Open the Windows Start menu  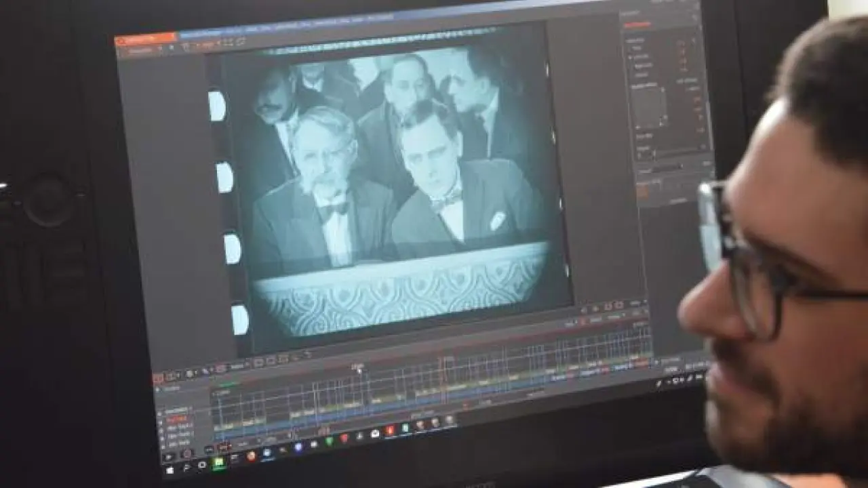point(170,470)
